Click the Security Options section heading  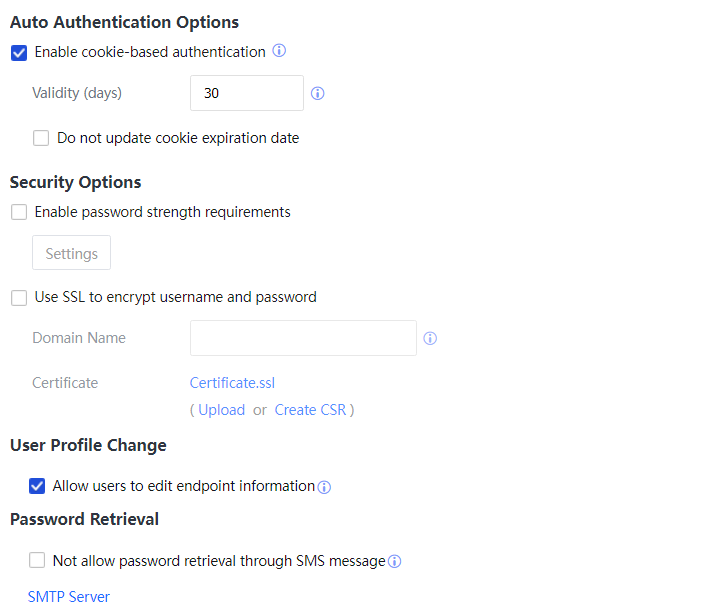(75, 182)
